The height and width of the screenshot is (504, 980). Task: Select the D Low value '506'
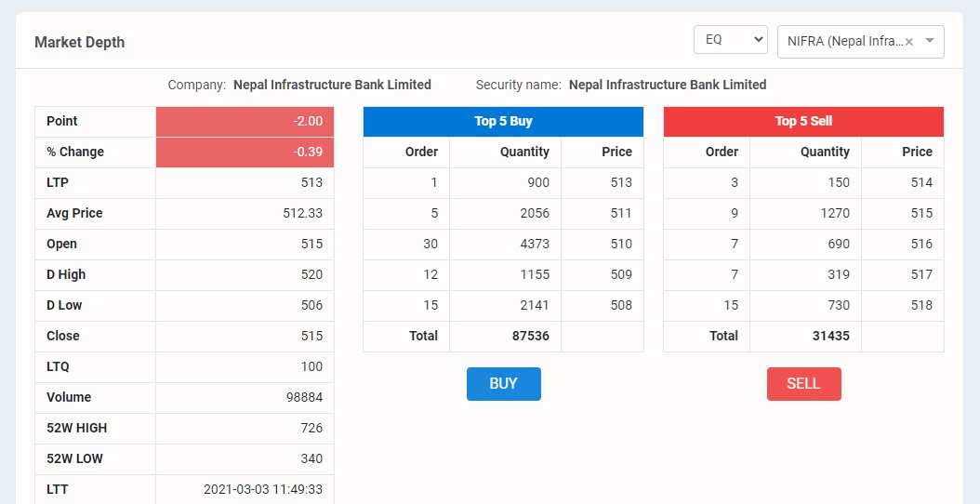pyautogui.click(x=311, y=305)
